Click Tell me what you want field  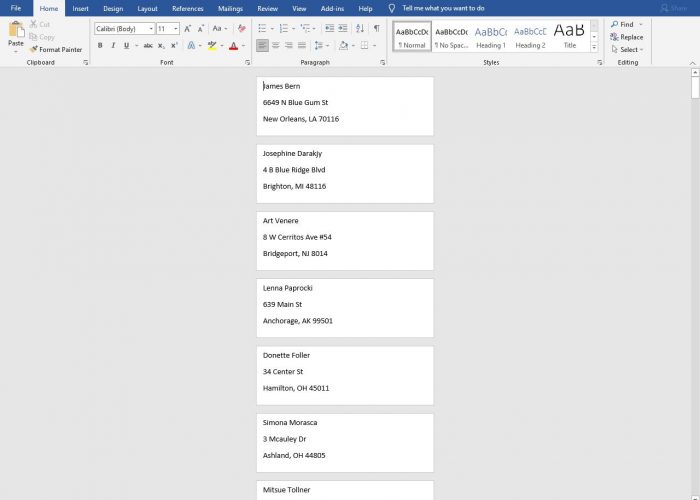click(443, 8)
